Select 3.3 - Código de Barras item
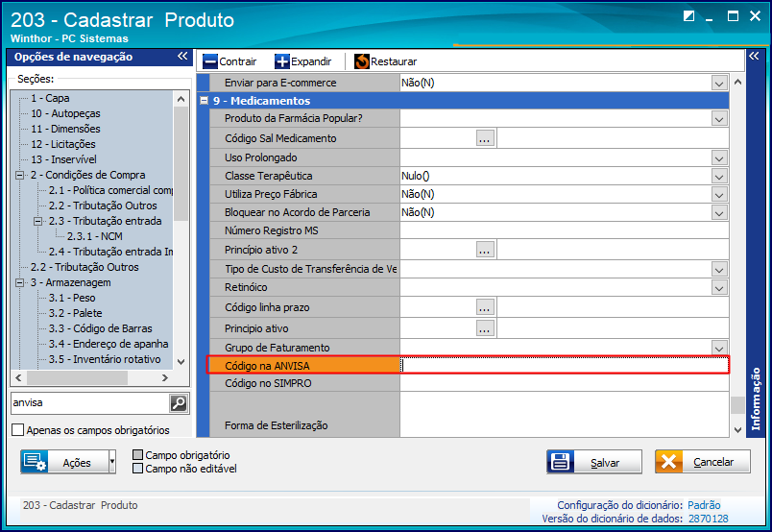The width and height of the screenshot is (772, 532). (101, 328)
